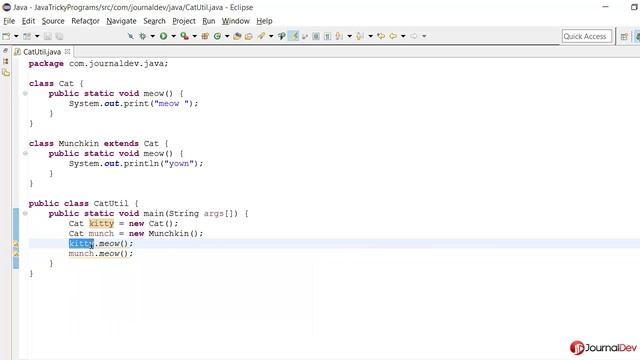Close the CatUtil.java tab
This screenshot has height=360, width=640.
(68, 51)
